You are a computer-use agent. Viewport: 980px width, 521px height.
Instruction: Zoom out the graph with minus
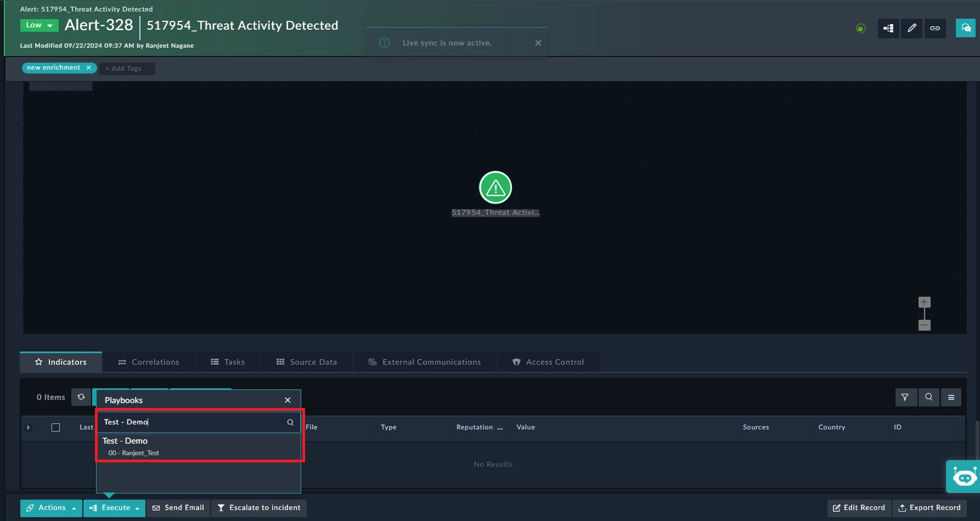(x=925, y=325)
